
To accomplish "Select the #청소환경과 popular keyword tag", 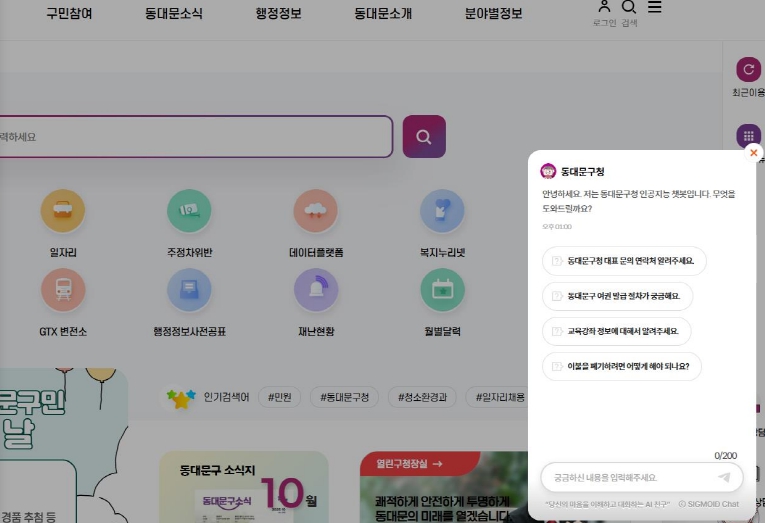I will (421, 397).
